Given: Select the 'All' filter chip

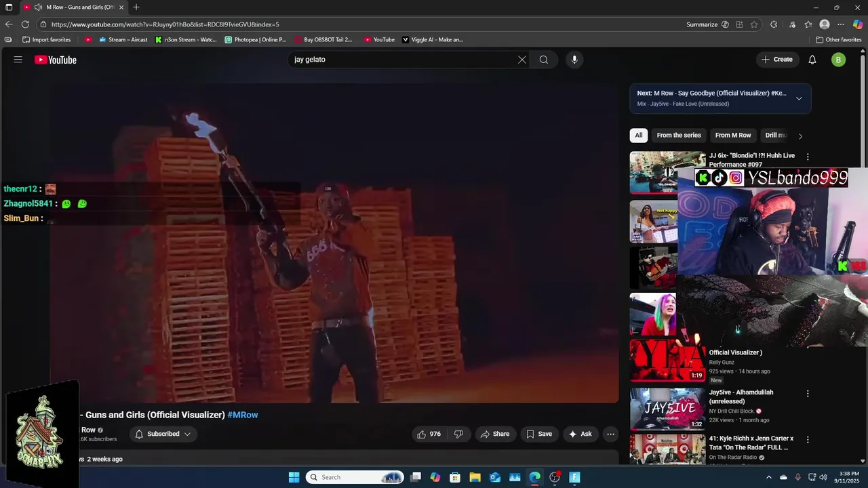Looking at the screenshot, I should point(639,135).
